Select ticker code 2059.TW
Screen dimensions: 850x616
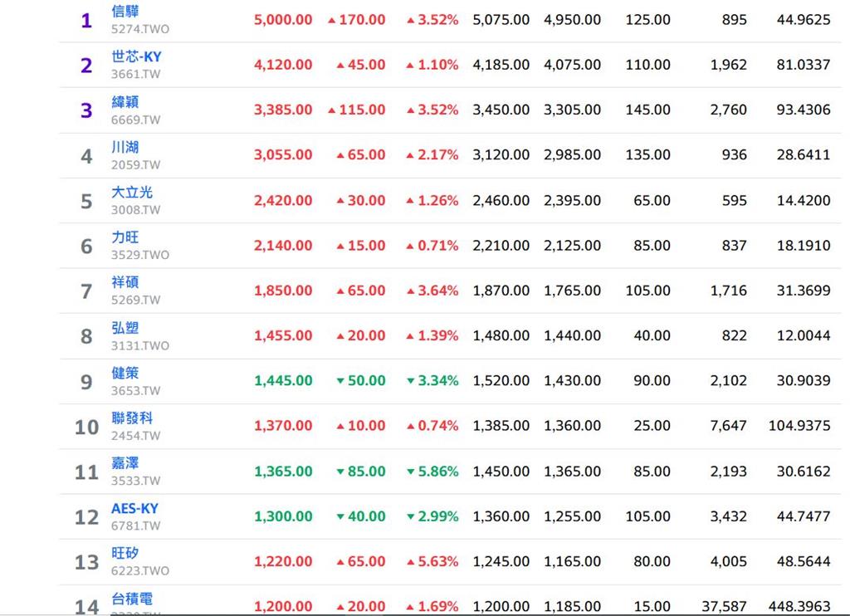coord(136,164)
